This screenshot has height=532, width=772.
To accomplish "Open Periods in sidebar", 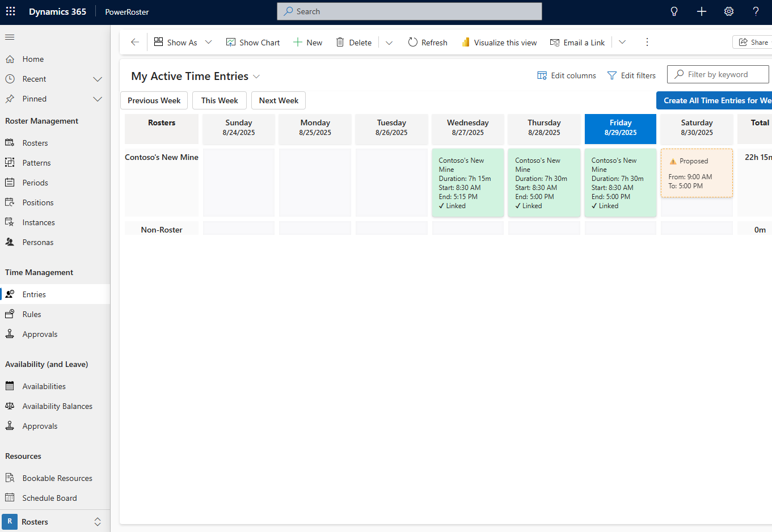I will tap(55, 183).
